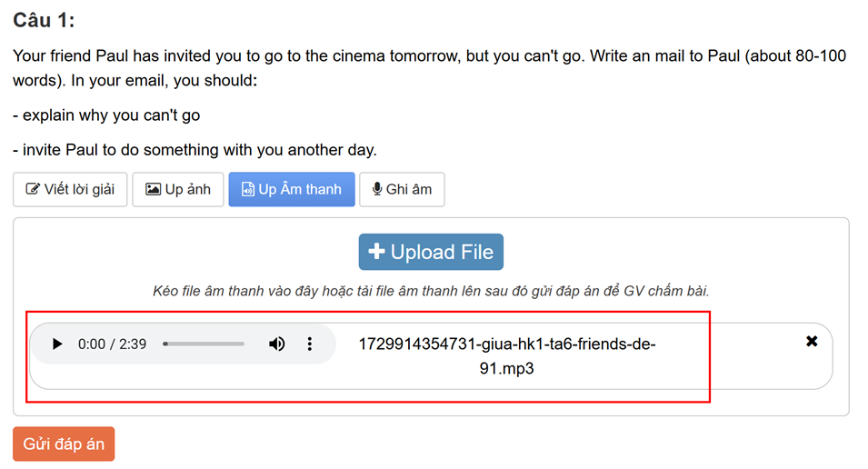868x469 pixels.
Task: Click the Câu 1 question heading
Action: tap(45, 21)
